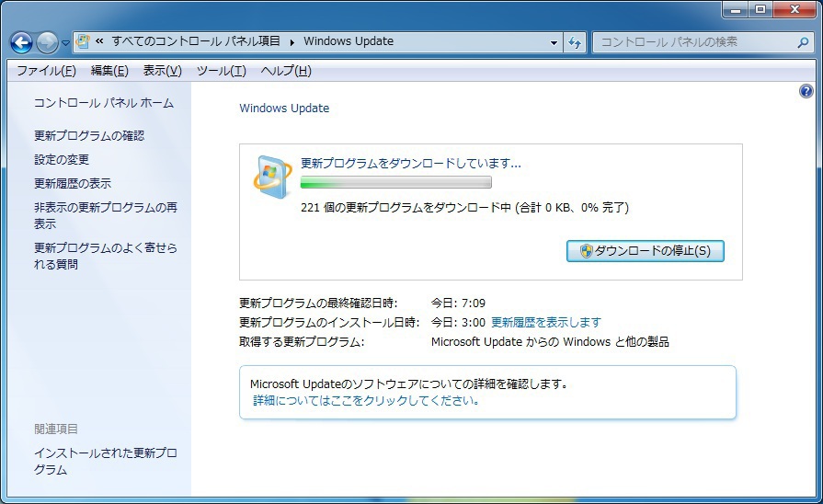The width and height of the screenshot is (823, 504).
Task: Open インストールされた更新プログラム link
Action: (106, 461)
